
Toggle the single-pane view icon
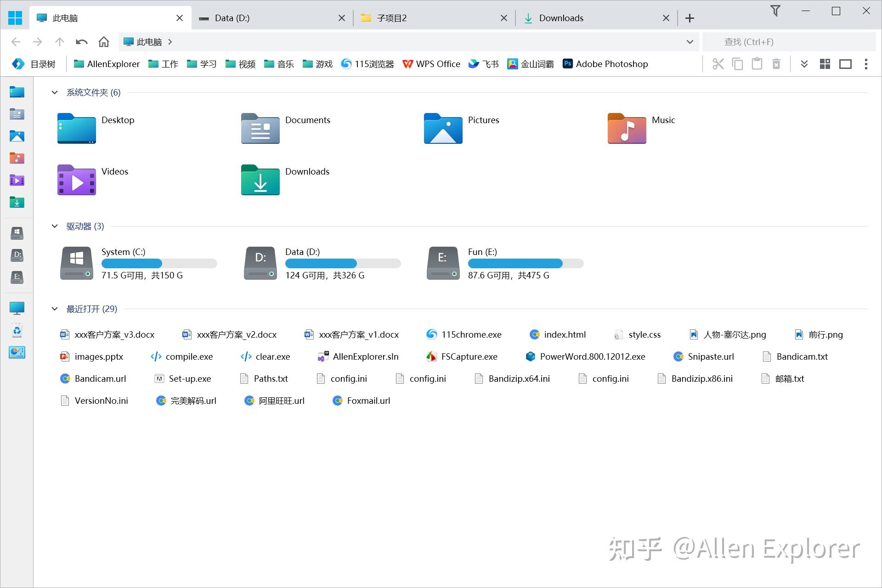click(x=846, y=64)
